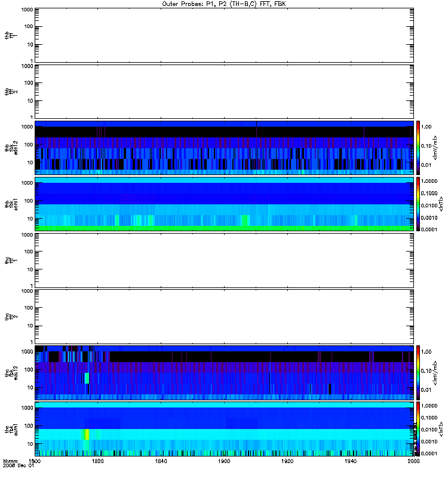The height and width of the screenshot is (478, 448).
Task: Click the yellow-green burst in thc fbk scm1 spectrogram
Action: click(x=87, y=434)
